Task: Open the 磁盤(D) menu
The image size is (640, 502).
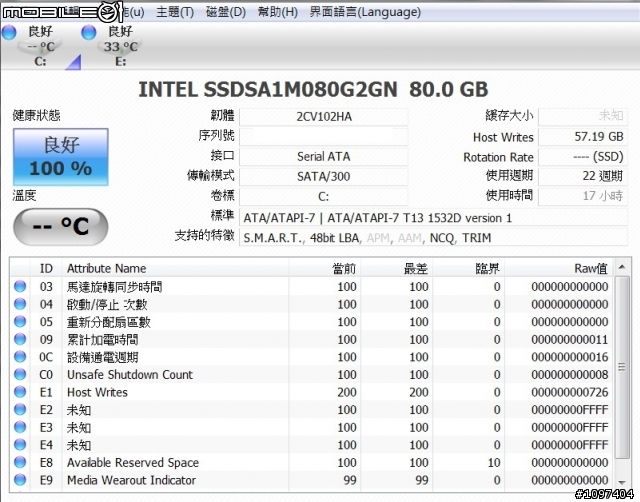Action: tap(226, 12)
